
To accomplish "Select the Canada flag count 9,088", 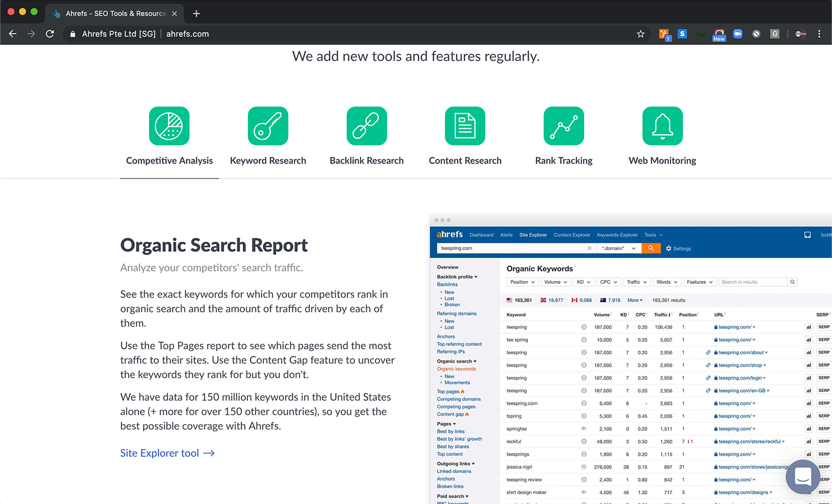I will [581, 301].
